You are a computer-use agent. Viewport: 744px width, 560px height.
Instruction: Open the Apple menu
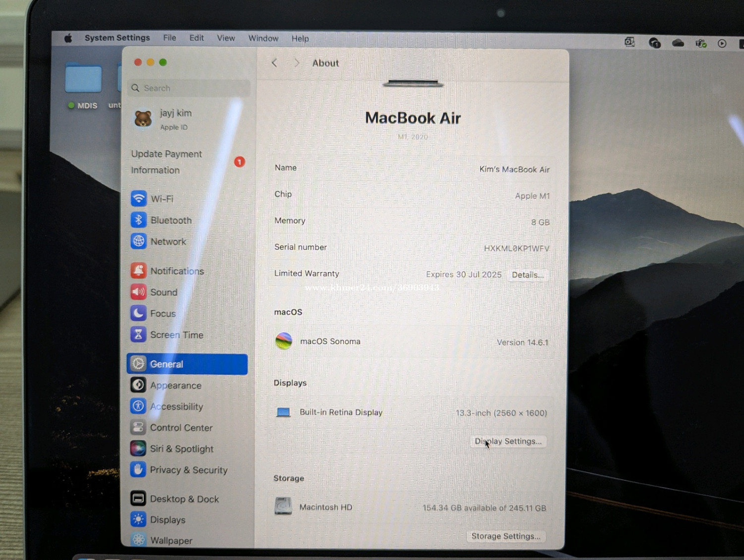pyautogui.click(x=68, y=38)
